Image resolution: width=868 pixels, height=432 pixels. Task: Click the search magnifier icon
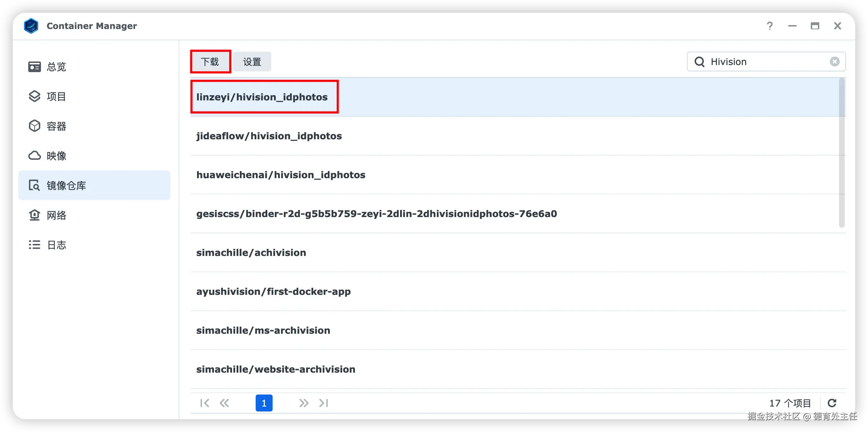tap(700, 62)
